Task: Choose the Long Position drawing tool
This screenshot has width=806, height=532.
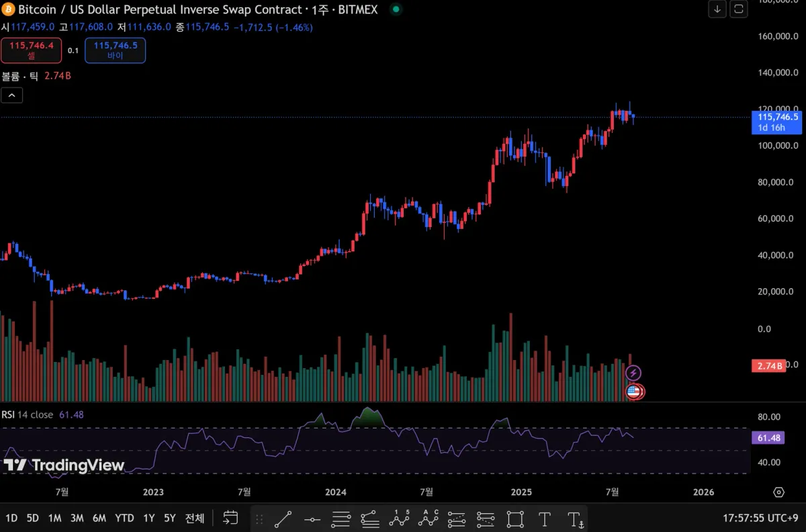Action: pyautogui.click(x=457, y=519)
